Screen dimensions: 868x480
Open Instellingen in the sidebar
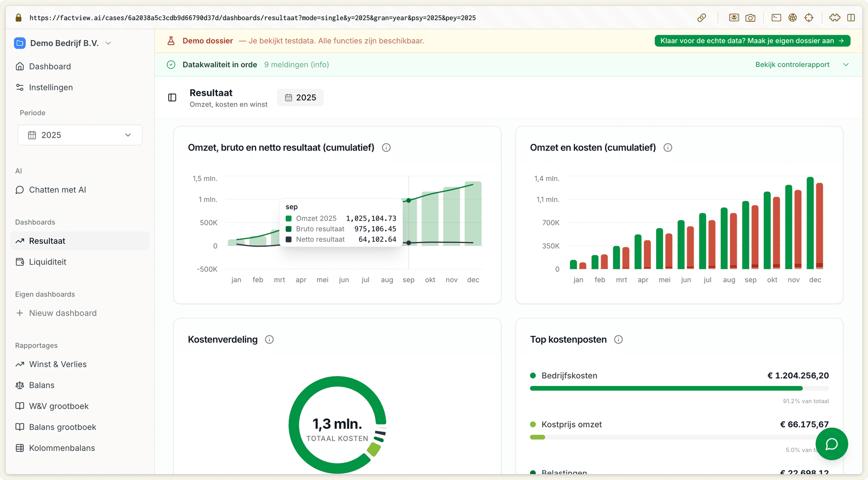point(80,87)
